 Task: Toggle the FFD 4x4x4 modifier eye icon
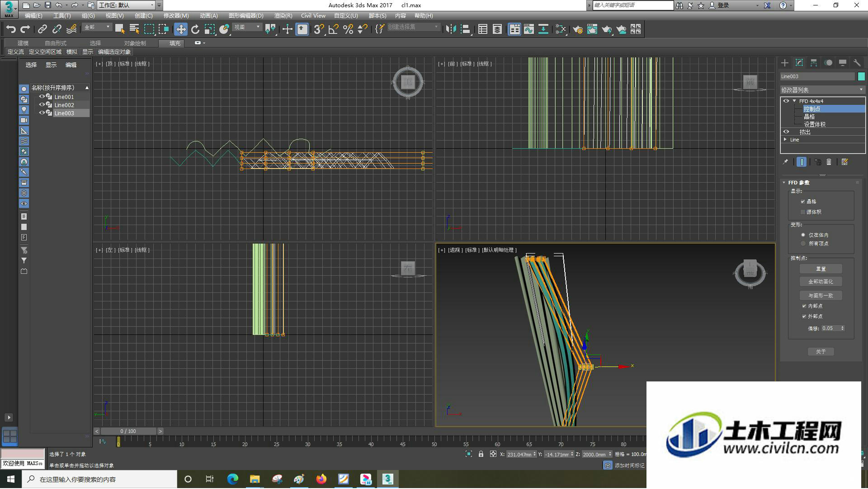[x=786, y=101]
